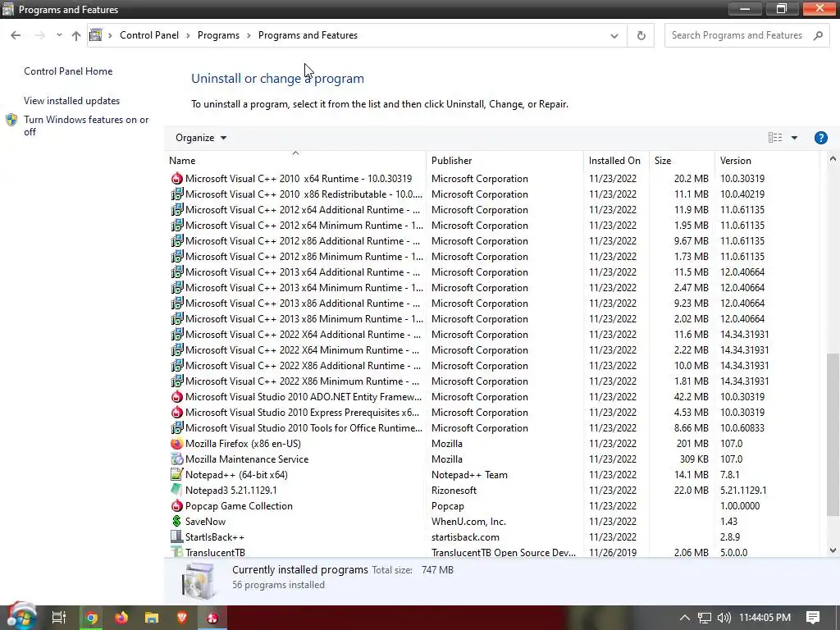
Task: Select Visual C++ 2022 X86 Minimum Runtime
Action: (492, 381)
